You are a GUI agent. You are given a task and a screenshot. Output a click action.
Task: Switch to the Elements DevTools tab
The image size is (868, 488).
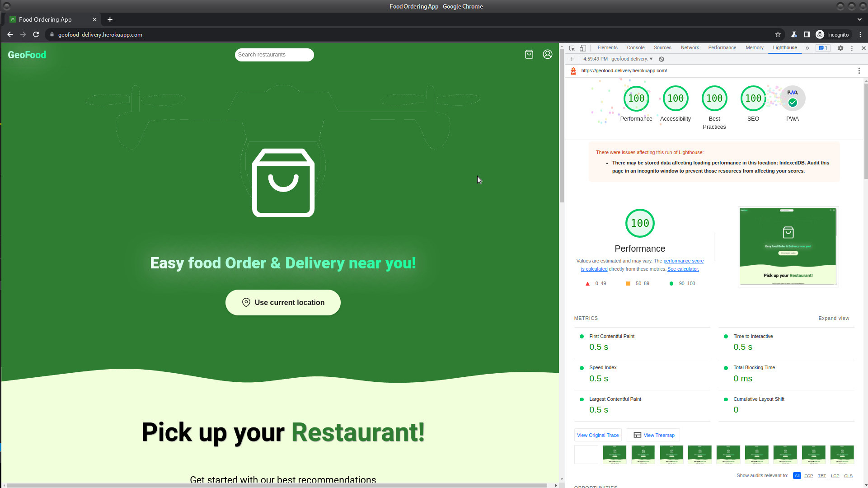click(x=607, y=47)
